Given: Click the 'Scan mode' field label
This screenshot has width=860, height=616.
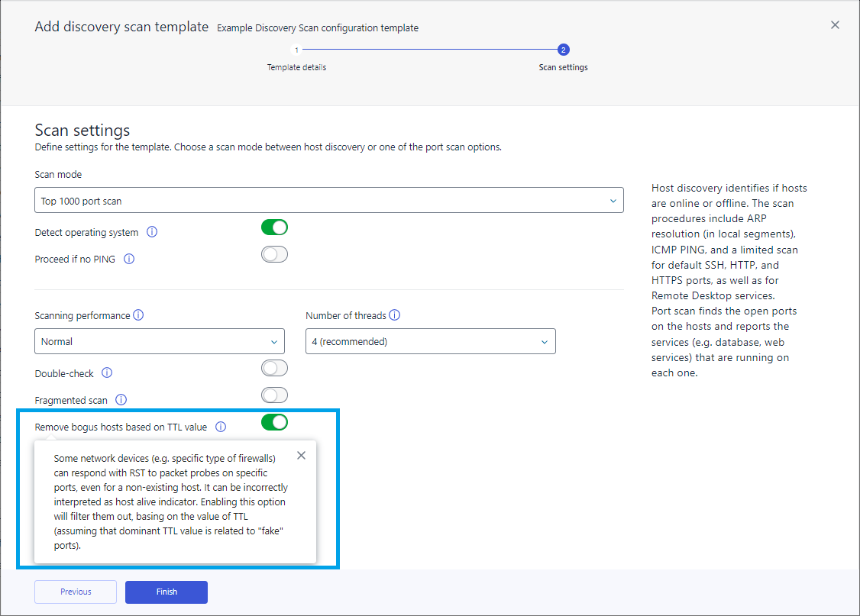Looking at the screenshot, I should click(x=58, y=174).
